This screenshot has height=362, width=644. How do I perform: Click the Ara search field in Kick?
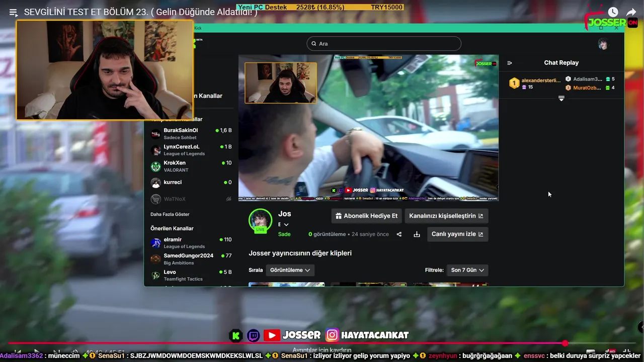384,44
